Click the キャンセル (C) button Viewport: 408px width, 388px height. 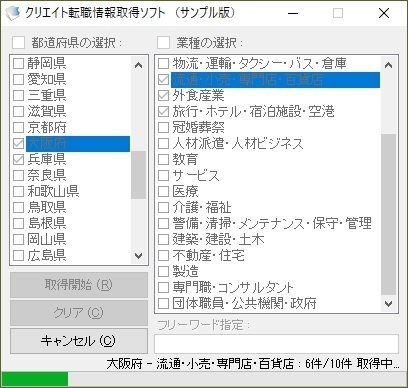tap(79, 341)
